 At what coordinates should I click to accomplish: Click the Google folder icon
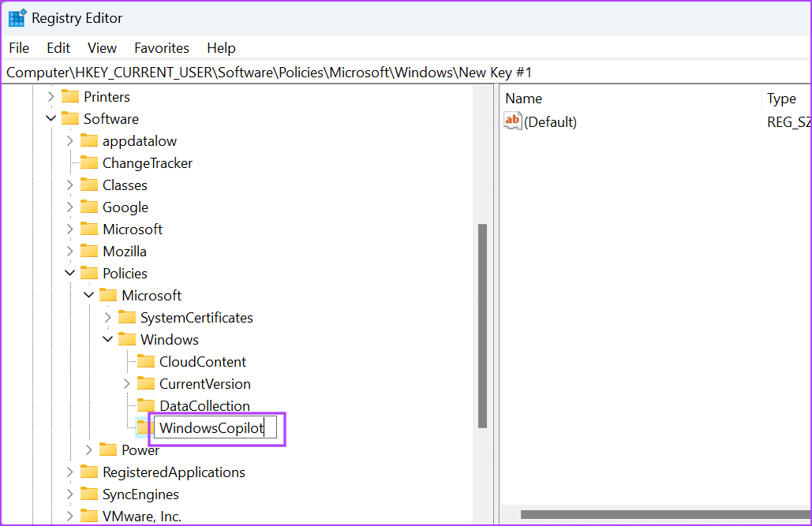pos(89,207)
